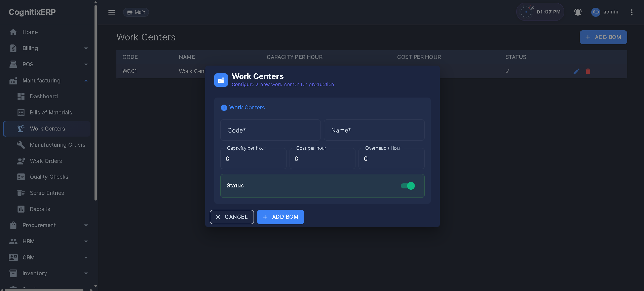644x291 pixels.
Task: Click the WC01 code cell
Action: coord(129,71)
